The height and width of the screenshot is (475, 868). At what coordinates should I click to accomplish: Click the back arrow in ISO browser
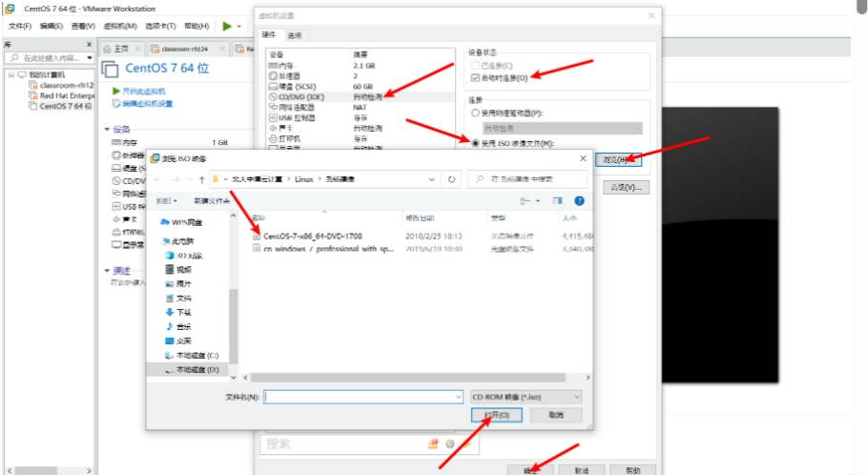(157, 179)
